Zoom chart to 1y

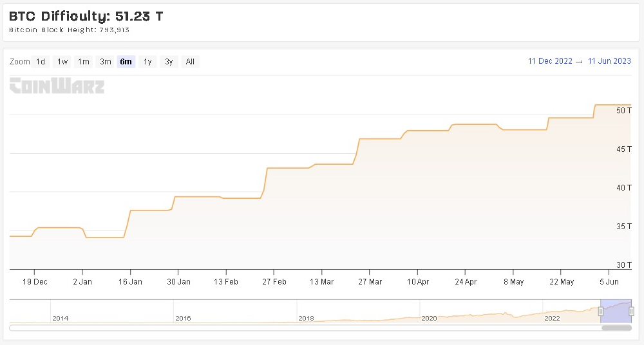(147, 62)
